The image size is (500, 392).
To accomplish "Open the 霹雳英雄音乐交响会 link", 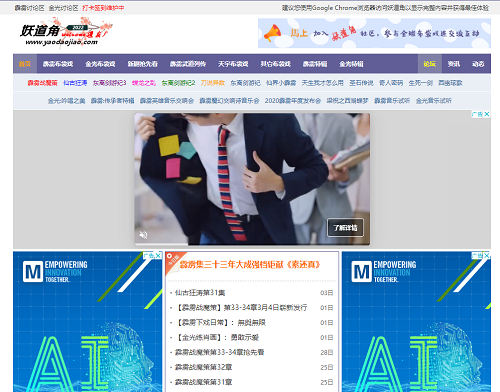I will (167, 101).
